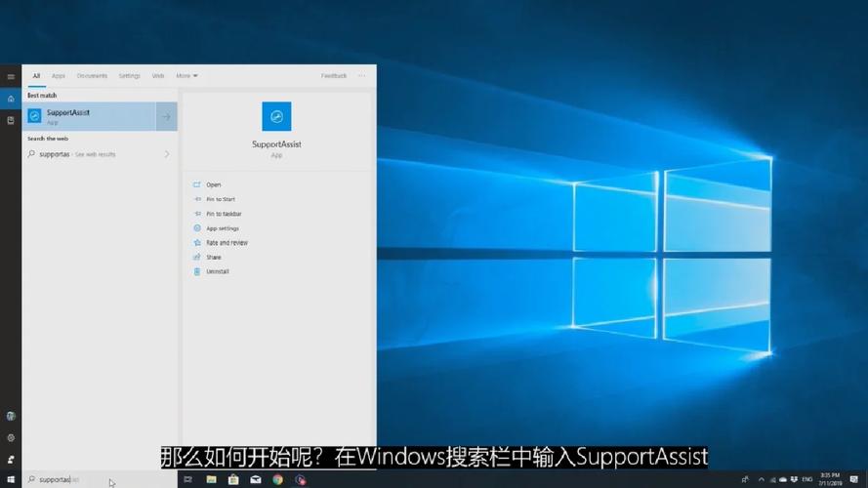Click the Dropbox tray icon

[794, 479]
